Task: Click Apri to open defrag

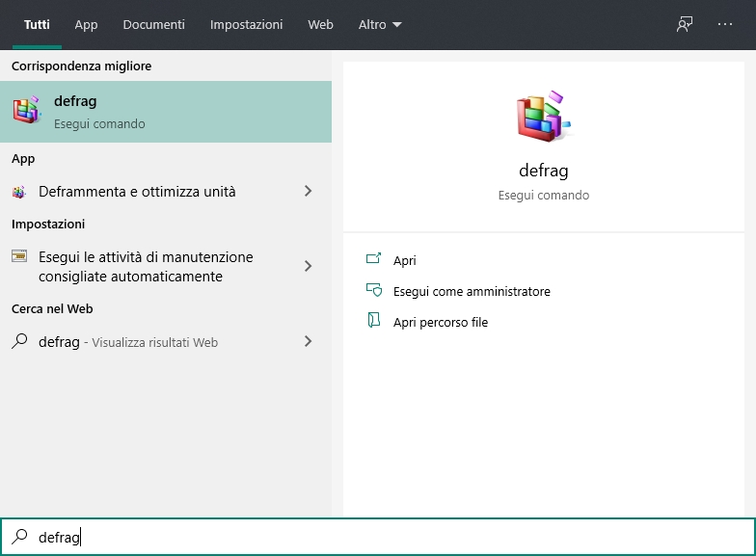Action: coord(405,260)
